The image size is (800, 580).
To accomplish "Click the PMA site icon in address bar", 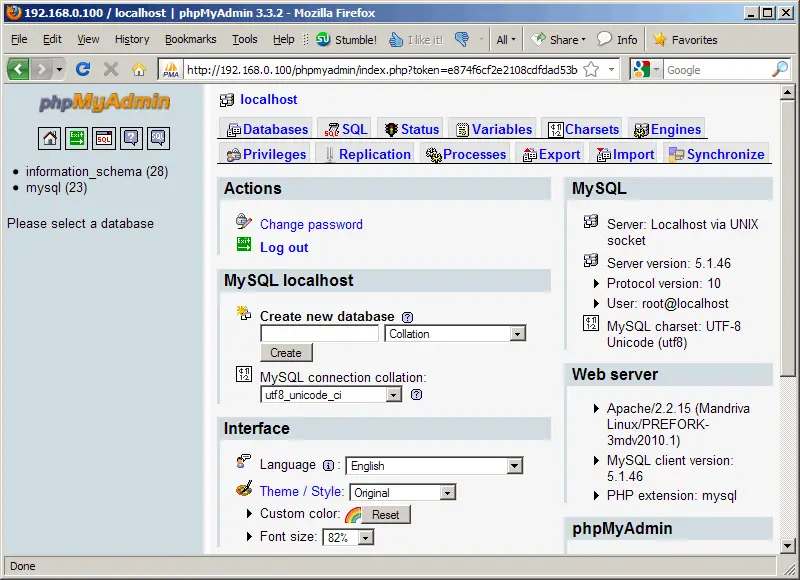I will [x=171, y=69].
